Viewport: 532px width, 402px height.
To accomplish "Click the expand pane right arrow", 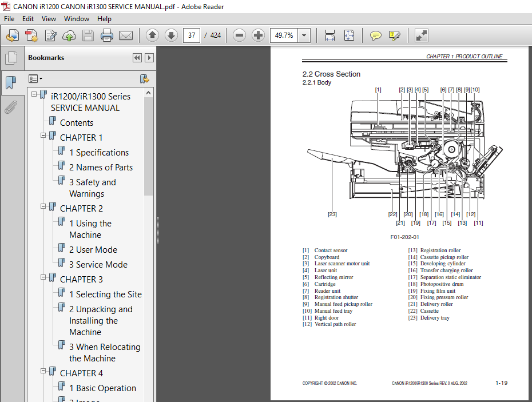I will click(149, 58).
